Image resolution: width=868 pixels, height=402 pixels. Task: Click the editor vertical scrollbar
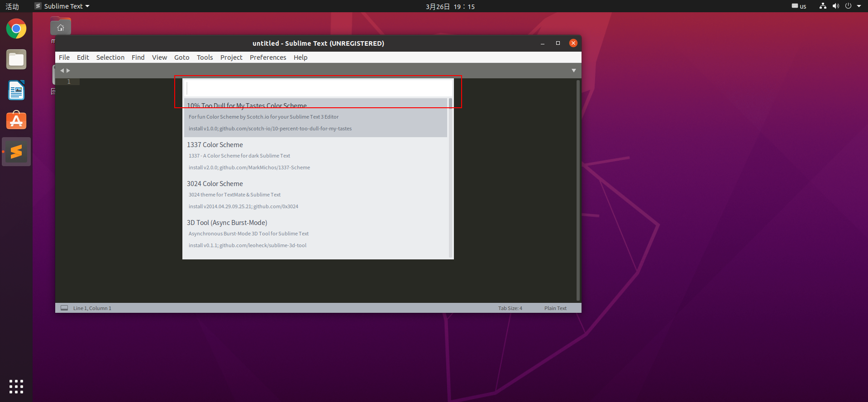pos(578,190)
